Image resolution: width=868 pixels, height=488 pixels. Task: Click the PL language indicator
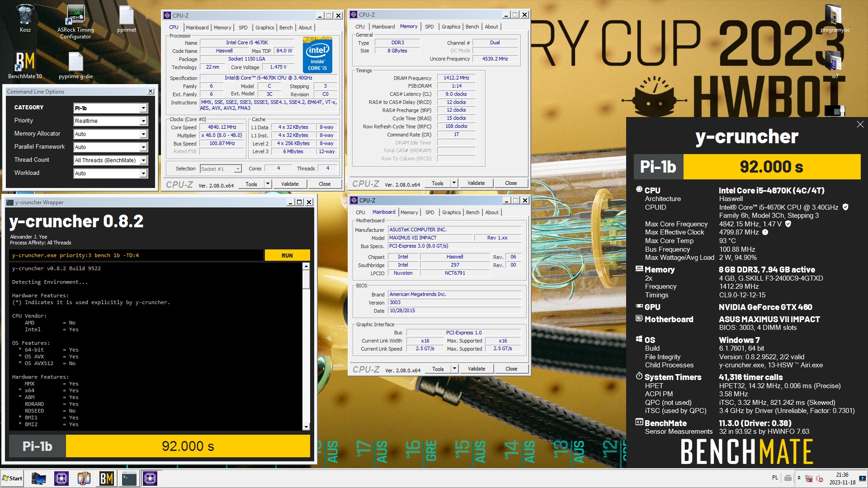[x=775, y=478]
